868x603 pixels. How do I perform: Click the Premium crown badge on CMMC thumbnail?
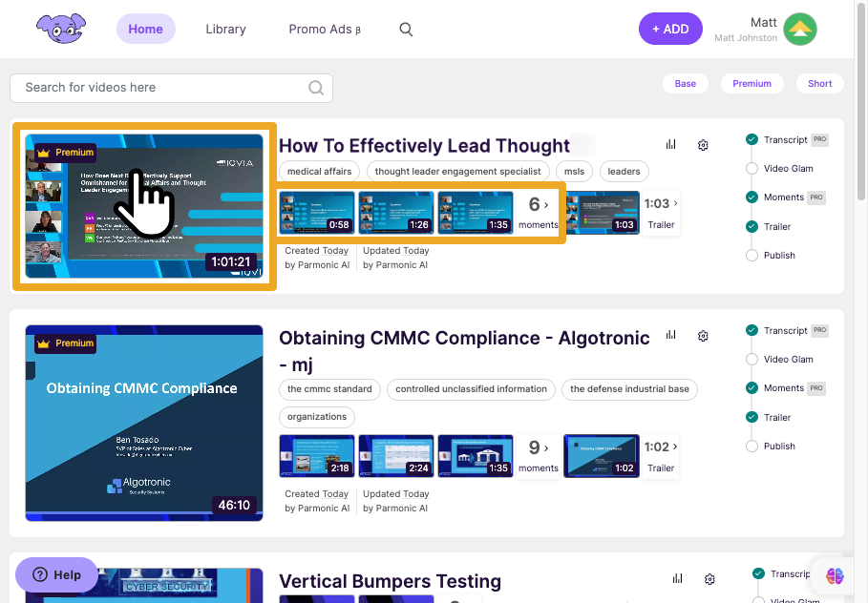[65, 343]
